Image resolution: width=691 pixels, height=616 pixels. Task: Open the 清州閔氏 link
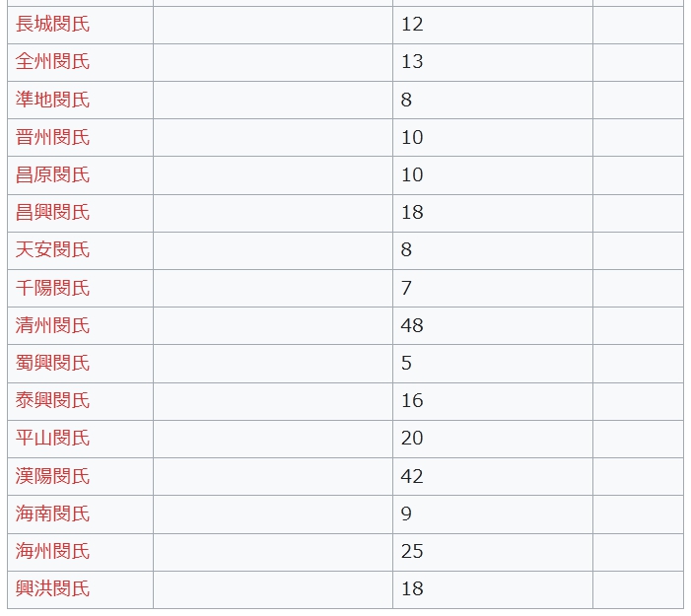click(x=52, y=325)
